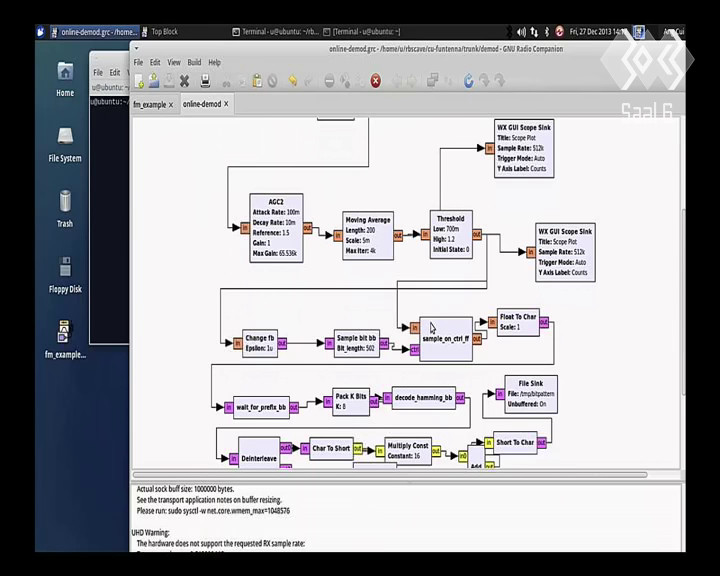Image resolution: width=720 pixels, height=576 pixels.
Task: Select the Short To Char block
Action: 515,442
